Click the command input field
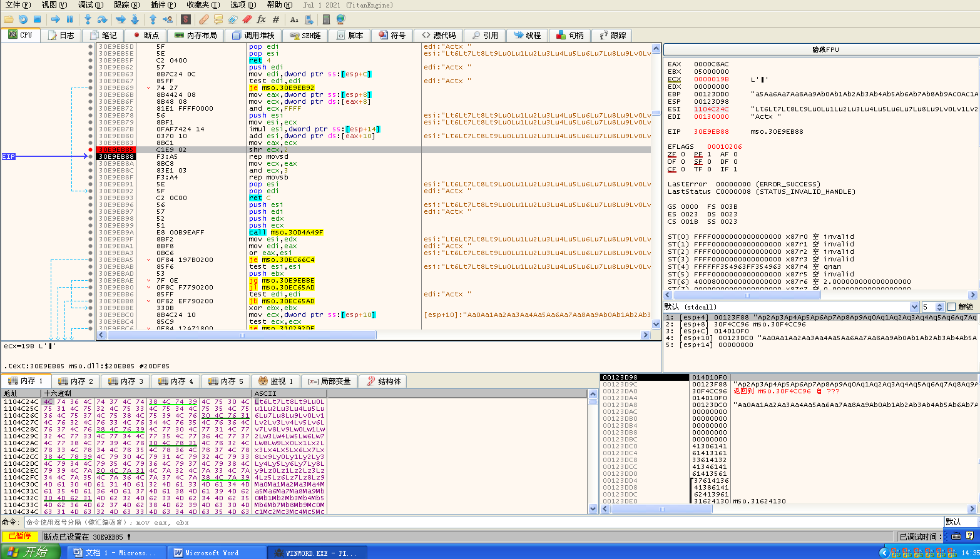980x559 pixels. [x=482, y=522]
